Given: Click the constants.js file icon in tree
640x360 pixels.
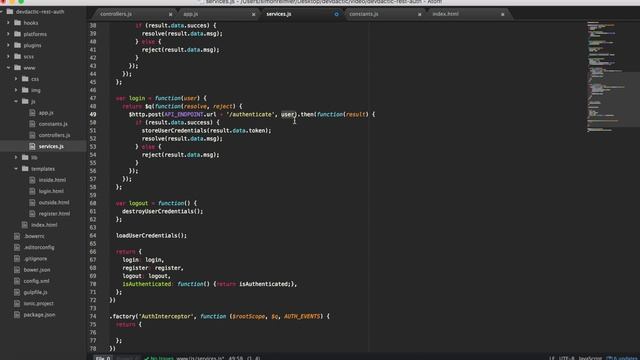Looking at the screenshot, I should point(32,124).
